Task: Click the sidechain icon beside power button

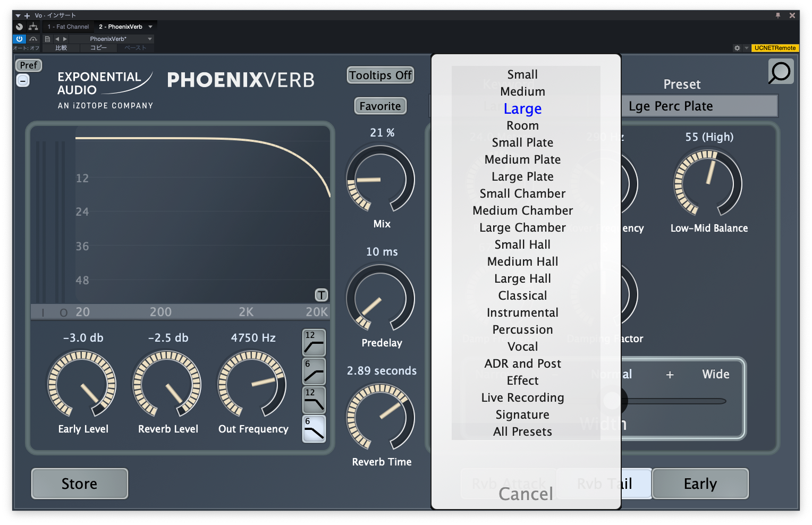Action: [x=33, y=39]
